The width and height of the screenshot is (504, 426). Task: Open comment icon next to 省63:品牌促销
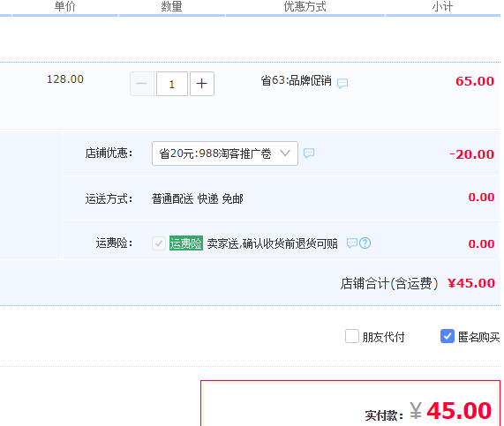342,83
